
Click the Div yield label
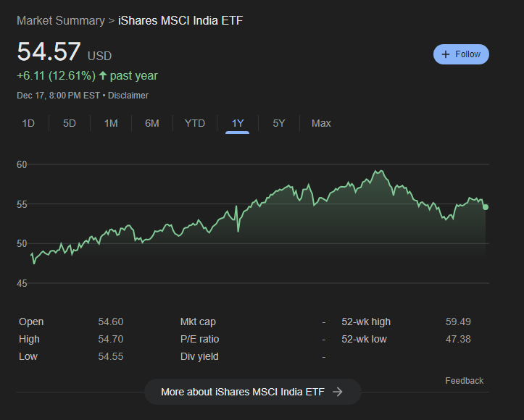[x=199, y=356]
